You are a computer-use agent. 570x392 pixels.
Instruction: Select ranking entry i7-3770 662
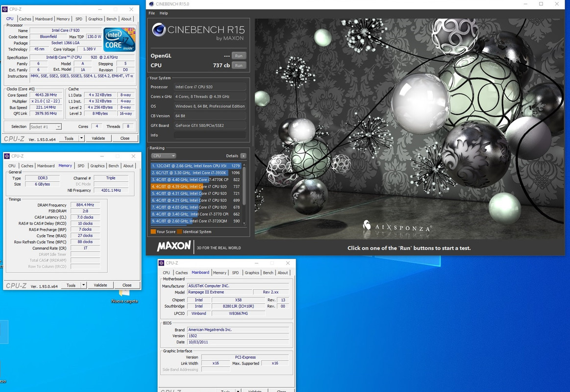pos(196,214)
